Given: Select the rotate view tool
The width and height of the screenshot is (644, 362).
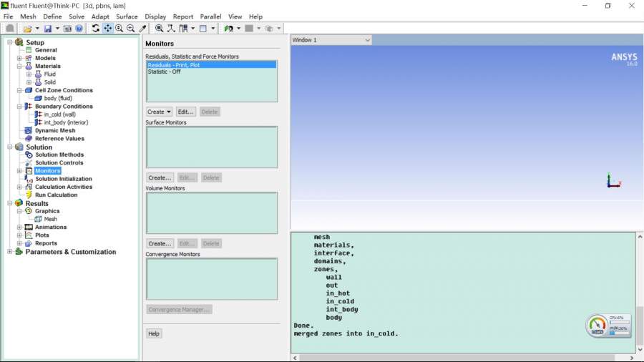Looking at the screenshot, I should tap(96, 29).
